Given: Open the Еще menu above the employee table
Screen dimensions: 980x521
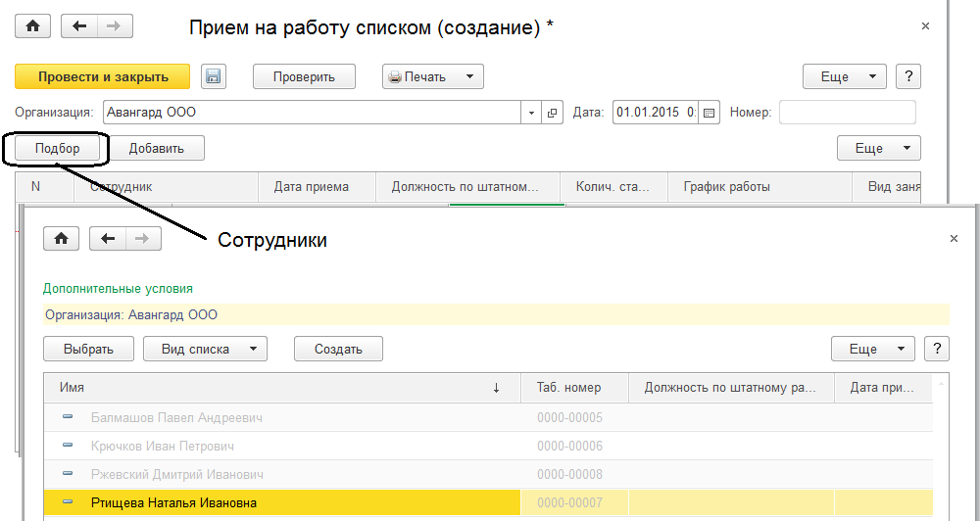Looking at the screenshot, I should pyautogui.click(x=878, y=148).
